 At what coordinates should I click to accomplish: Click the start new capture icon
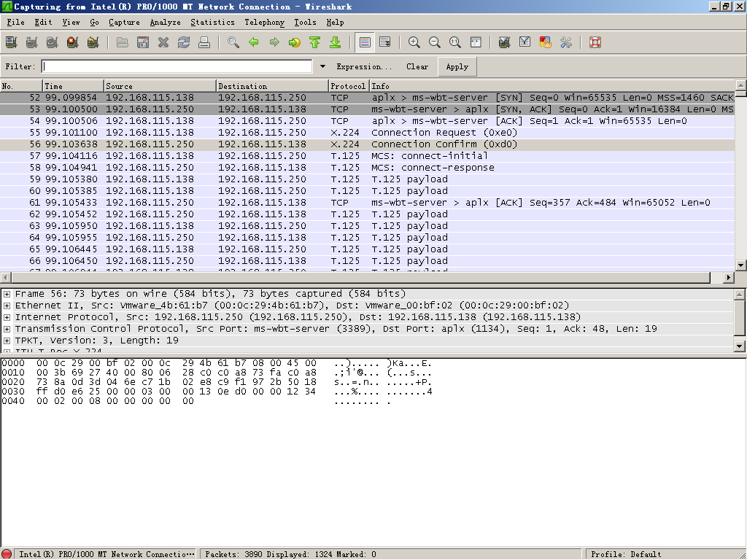click(x=53, y=42)
